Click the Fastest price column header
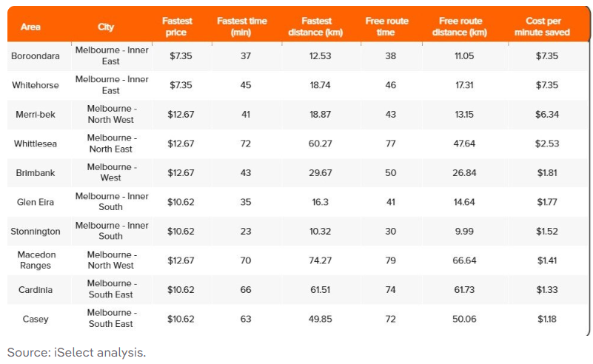 pos(177,27)
